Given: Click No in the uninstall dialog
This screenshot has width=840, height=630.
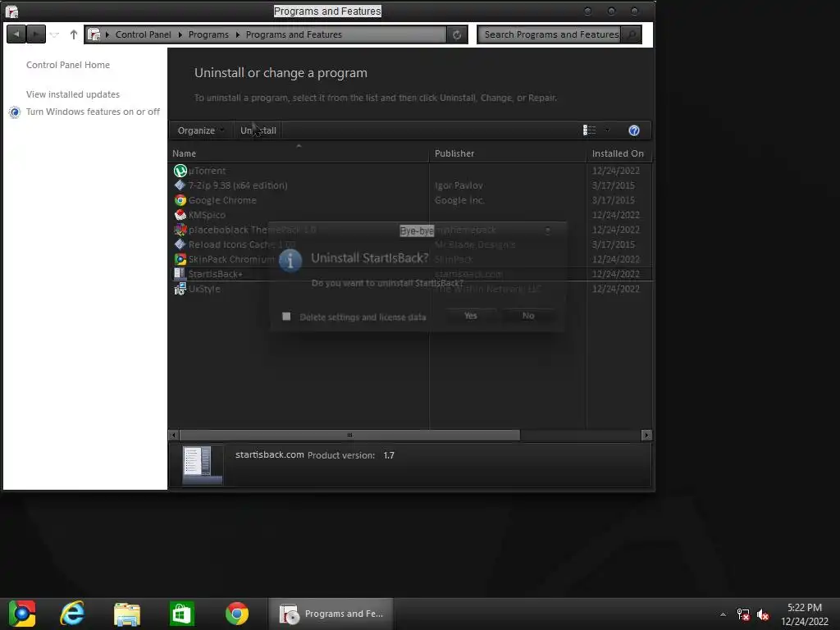Looking at the screenshot, I should tap(528, 316).
